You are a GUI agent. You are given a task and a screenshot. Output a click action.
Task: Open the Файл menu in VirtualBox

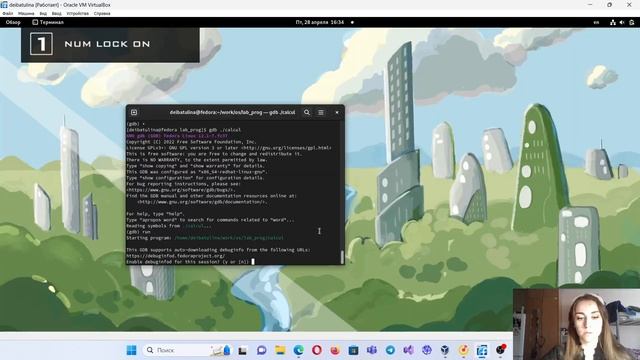click(x=7, y=13)
